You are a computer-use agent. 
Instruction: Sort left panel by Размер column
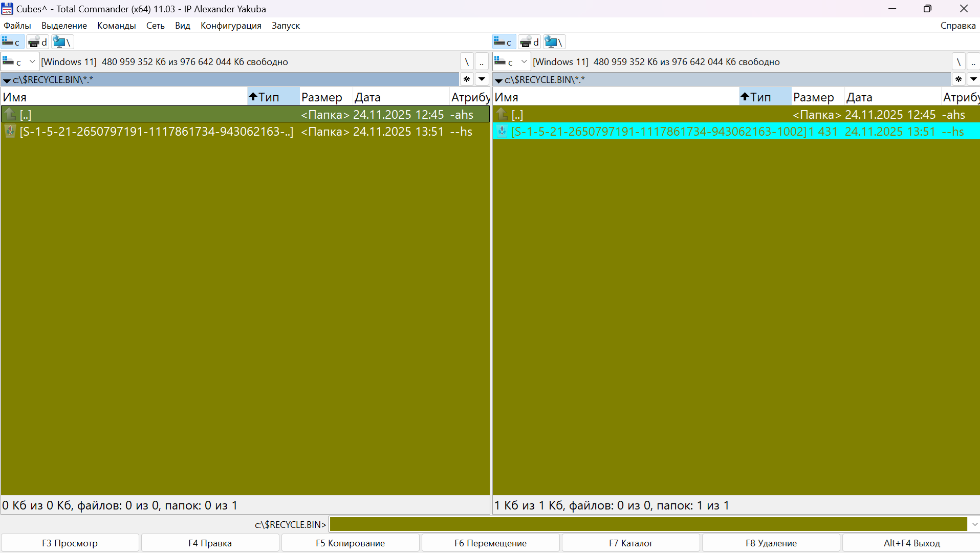[x=326, y=97]
